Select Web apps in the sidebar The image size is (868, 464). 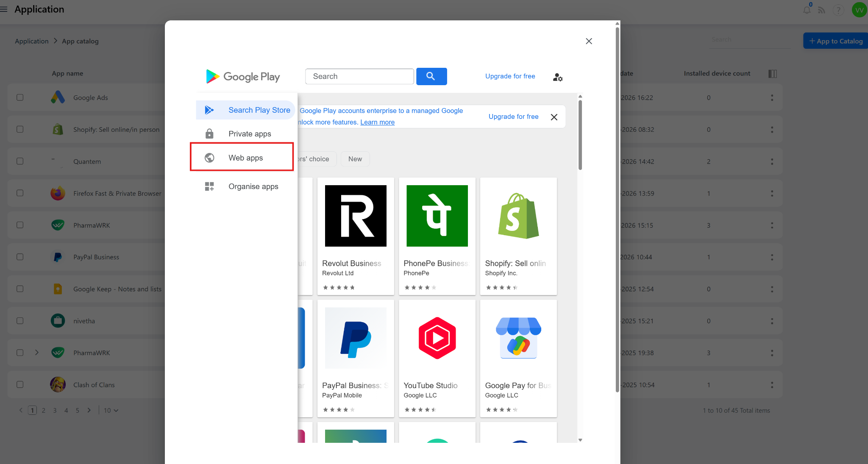[245, 158]
